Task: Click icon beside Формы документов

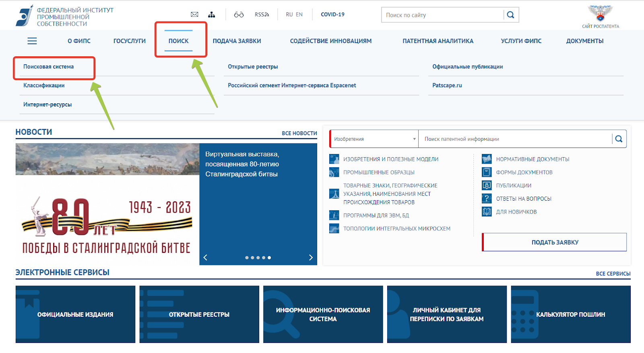Action: (x=487, y=172)
